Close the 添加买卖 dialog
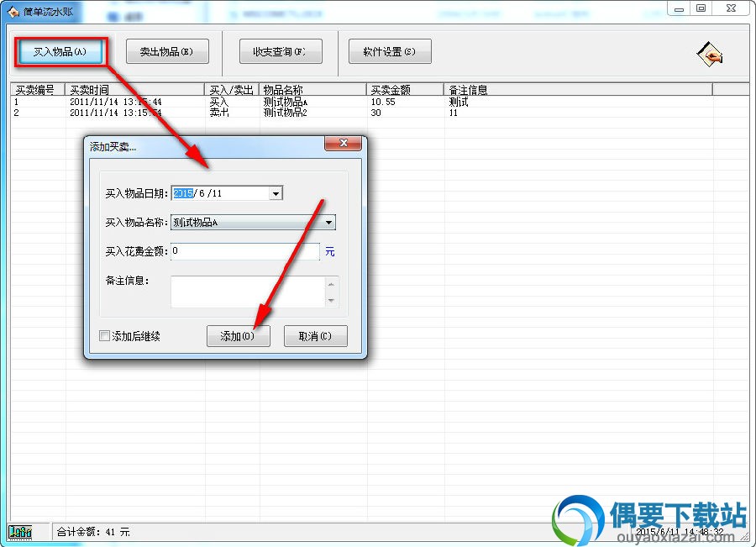Image resolution: width=756 pixels, height=547 pixels. point(344,143)
